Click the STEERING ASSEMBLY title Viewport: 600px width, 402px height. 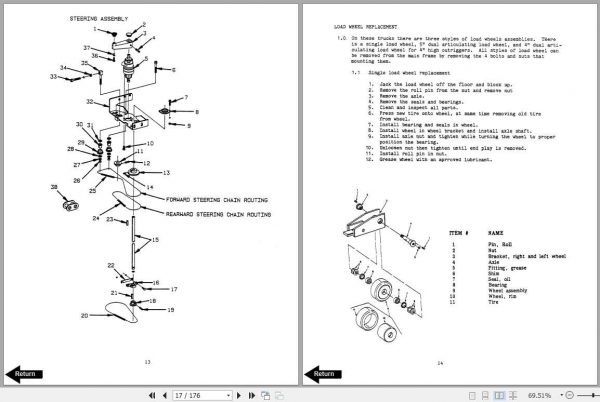(x=99, y=19)
